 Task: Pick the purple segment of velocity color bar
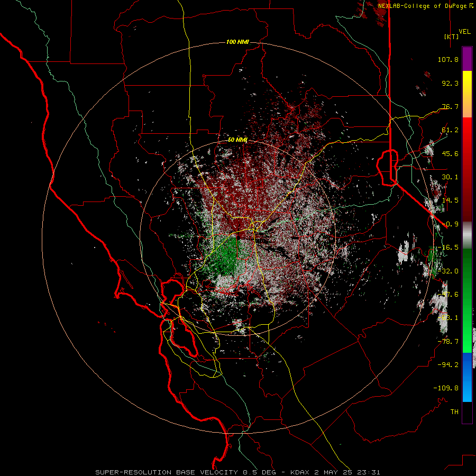[467, 59]
